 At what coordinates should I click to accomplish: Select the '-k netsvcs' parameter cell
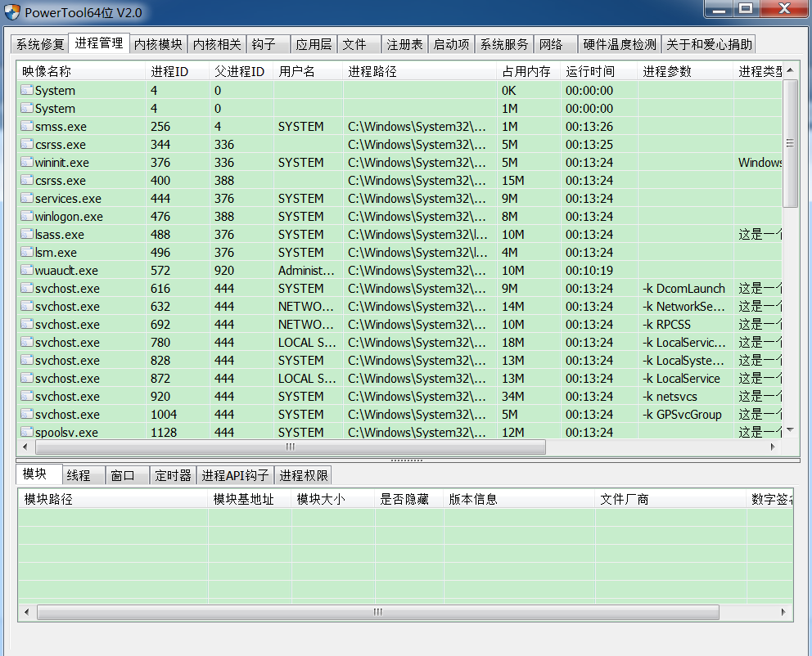click(x=686, y=396)
